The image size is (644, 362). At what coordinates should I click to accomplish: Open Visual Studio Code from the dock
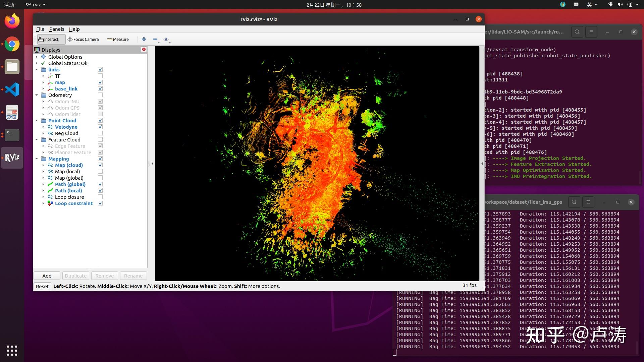pos(12,89)
